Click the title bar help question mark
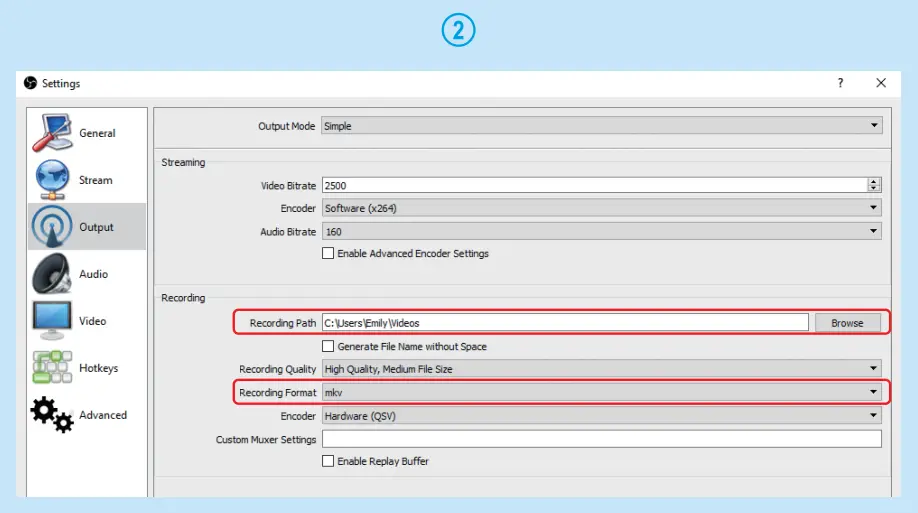 click(840, 84)
